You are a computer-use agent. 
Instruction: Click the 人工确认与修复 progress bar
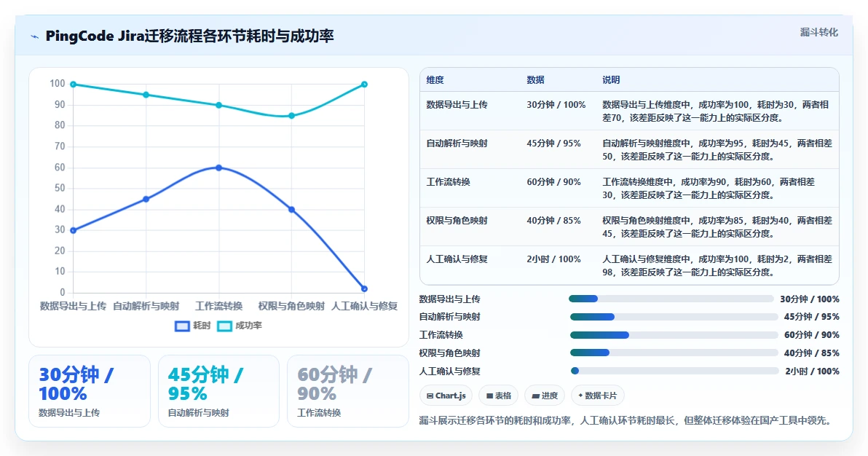pos(674,372)
